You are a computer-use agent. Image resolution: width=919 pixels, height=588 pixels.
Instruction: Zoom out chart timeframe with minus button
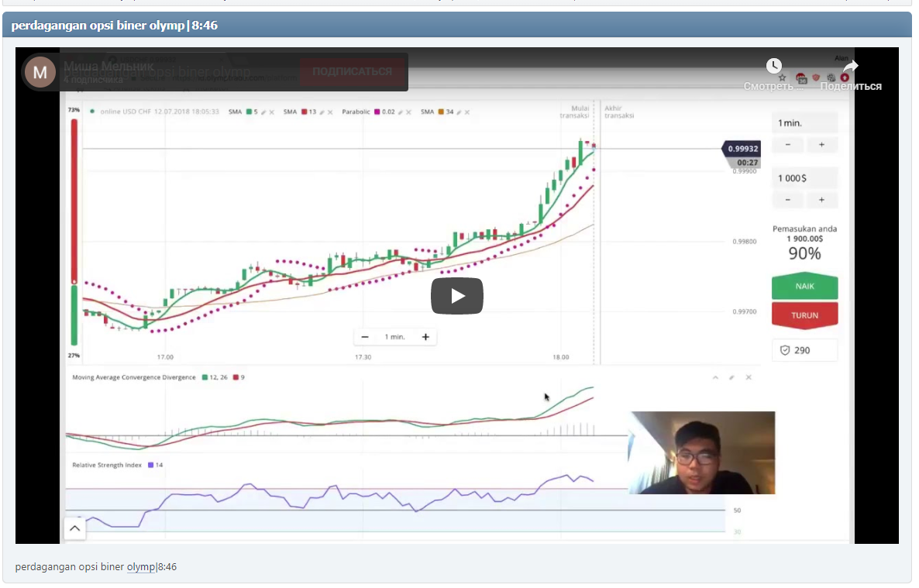[x=365, y=337]
